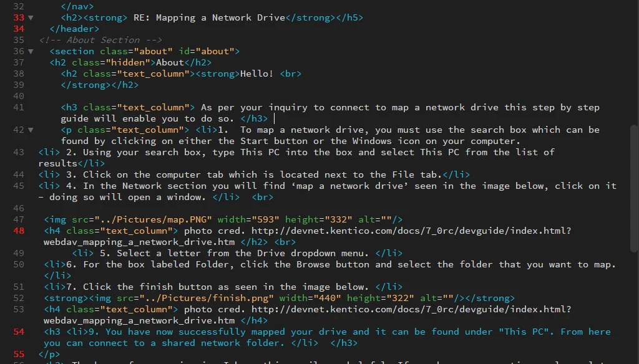Click the vertical scrollbar thumb
Image resolution: width=639 pixels, height=364 pixels.
[x=634, y=188]
